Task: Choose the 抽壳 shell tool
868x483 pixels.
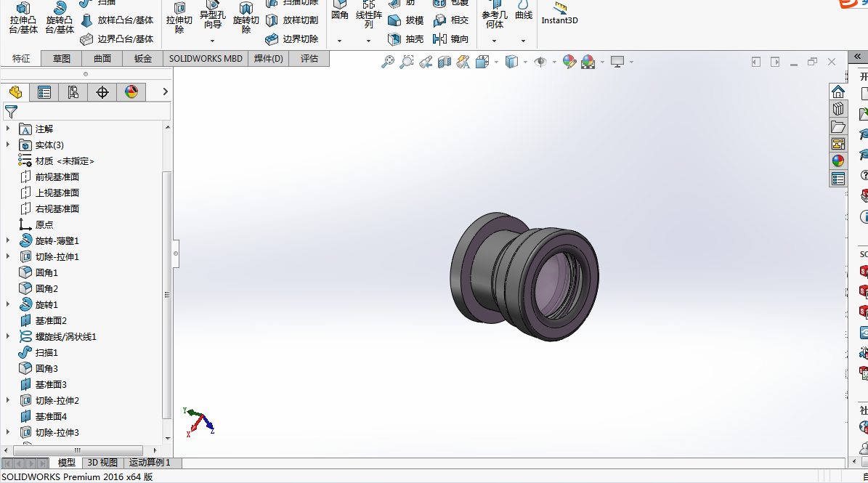Action: click(x=406, y=39)
